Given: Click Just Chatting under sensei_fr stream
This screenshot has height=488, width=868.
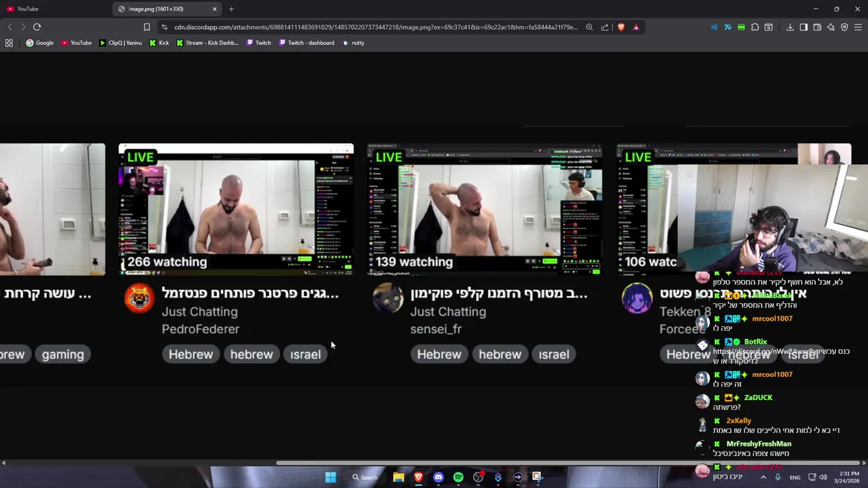Looking at the screenshot, I should click(x=448, y=312).
